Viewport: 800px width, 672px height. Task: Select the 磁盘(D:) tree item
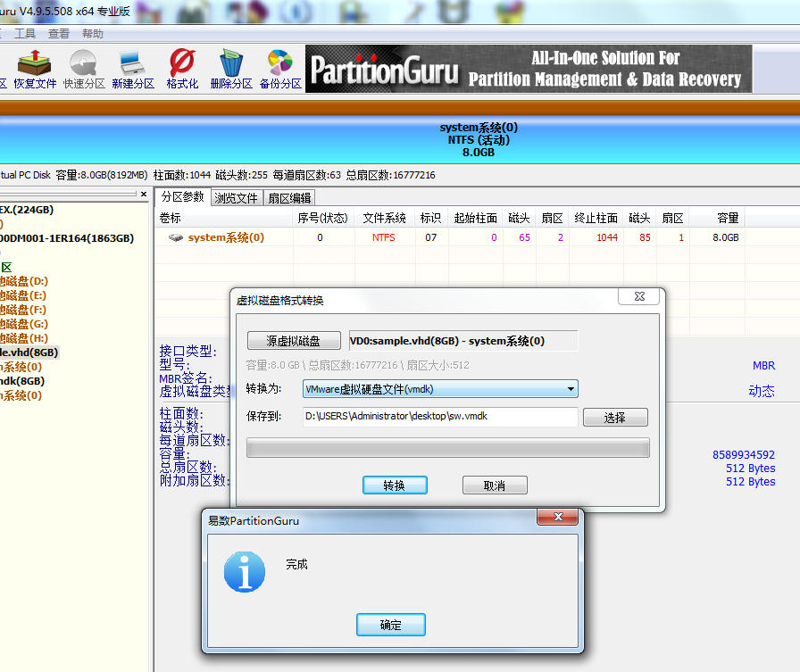pyautogui.click(x=24, y=281)
